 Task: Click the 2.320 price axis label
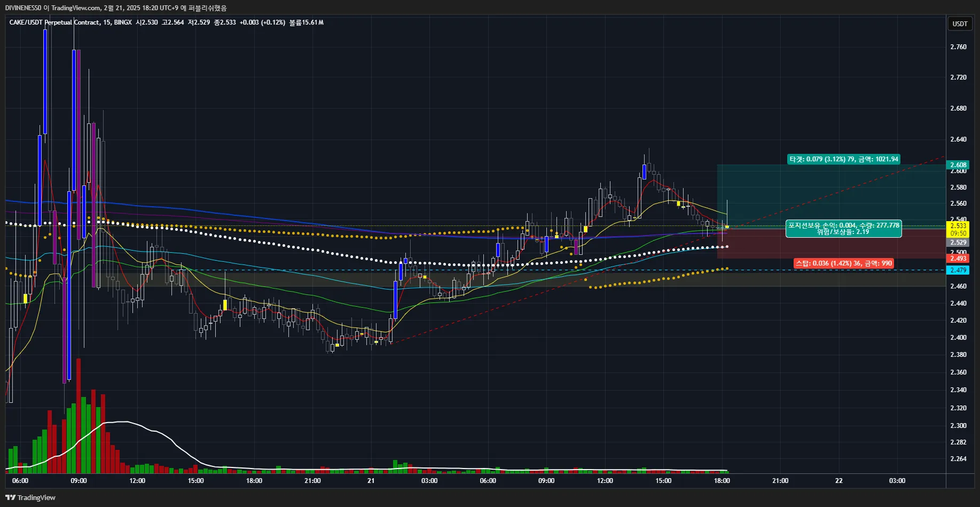click(x=958, y=408)
